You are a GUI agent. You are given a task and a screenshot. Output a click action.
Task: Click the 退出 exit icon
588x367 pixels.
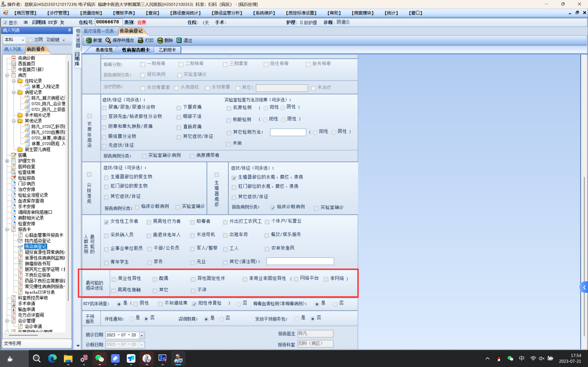(179, 40)
